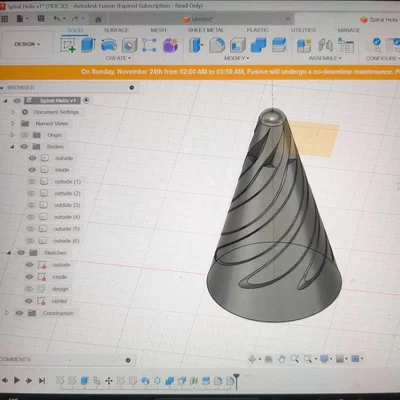400x400 pixels.
Task: Click the Press Pull icon in Modify
Action: click(x=196, y=45)
